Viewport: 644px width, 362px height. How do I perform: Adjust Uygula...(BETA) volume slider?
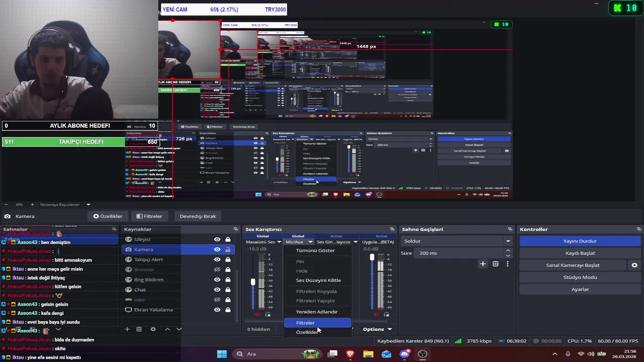[x=372, y=257]
